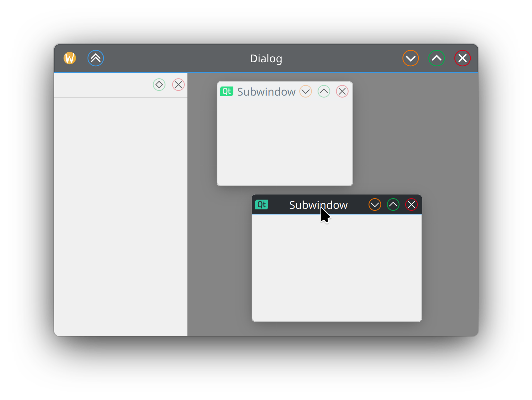Click the yellow W application icon
Viewport: 532px width, 400px height.
pos(70,58)
